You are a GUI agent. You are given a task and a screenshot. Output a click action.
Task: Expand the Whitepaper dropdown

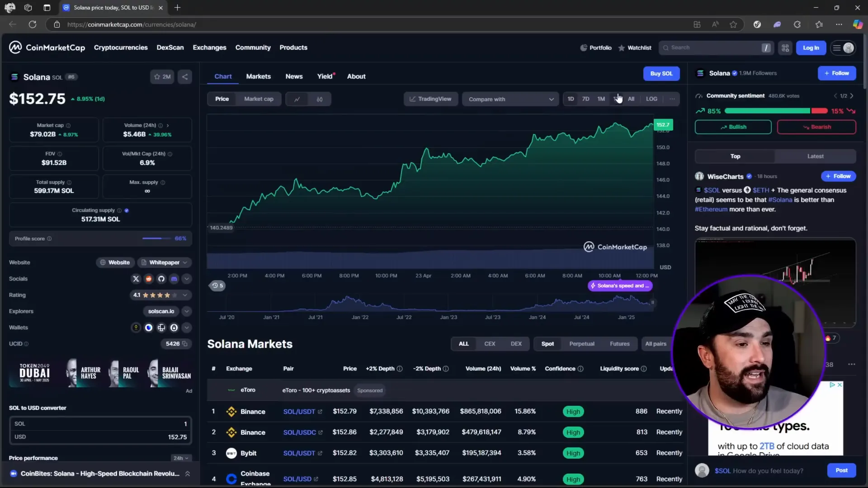(165, 263)
